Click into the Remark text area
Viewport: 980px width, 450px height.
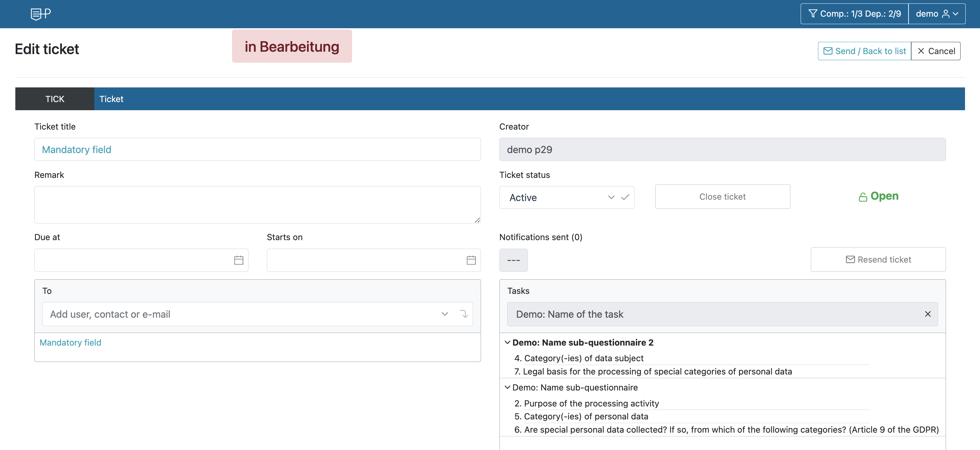[x=258, y=204]
